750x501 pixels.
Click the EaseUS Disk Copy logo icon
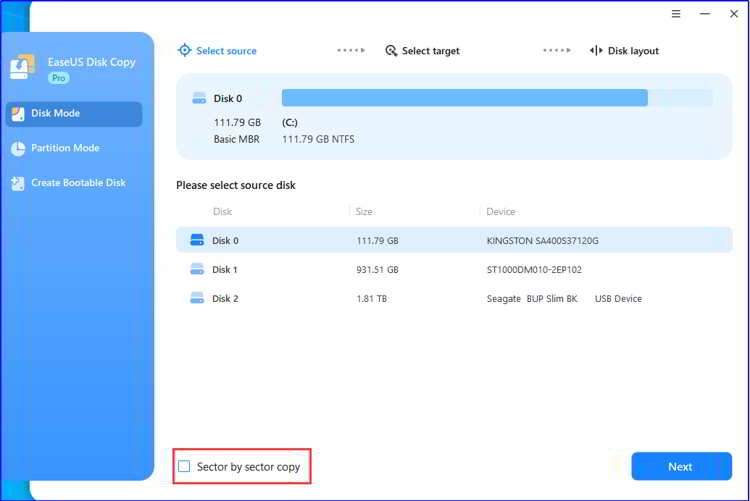coord(22,68)
